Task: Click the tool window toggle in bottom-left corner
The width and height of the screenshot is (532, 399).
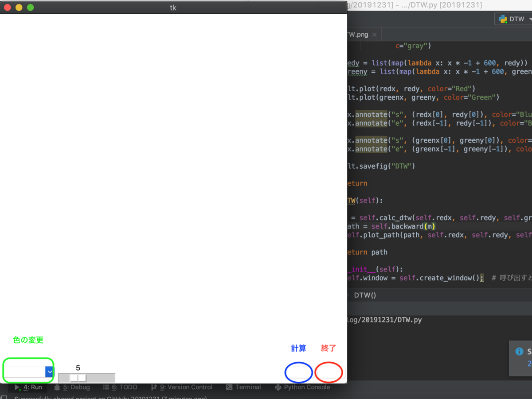Action: click(4, 397)
